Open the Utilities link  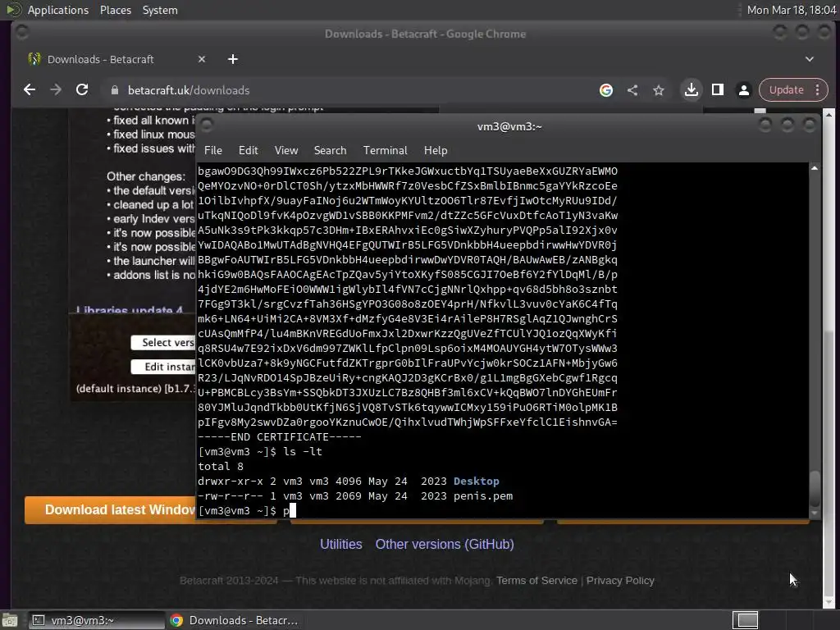340,545
